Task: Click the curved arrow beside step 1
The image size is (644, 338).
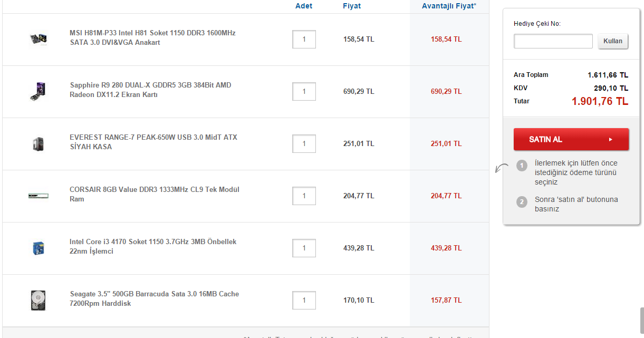Action: tap(502, 168)
